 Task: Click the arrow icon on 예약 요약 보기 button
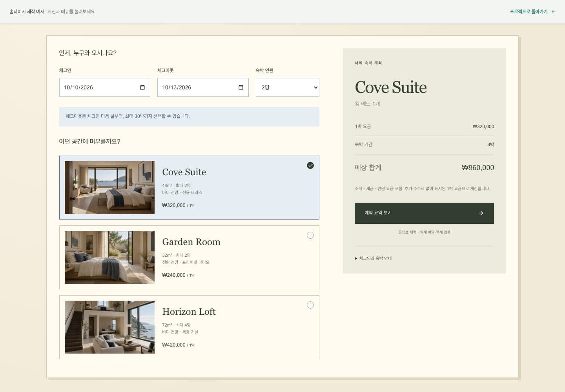coord(481,213)
